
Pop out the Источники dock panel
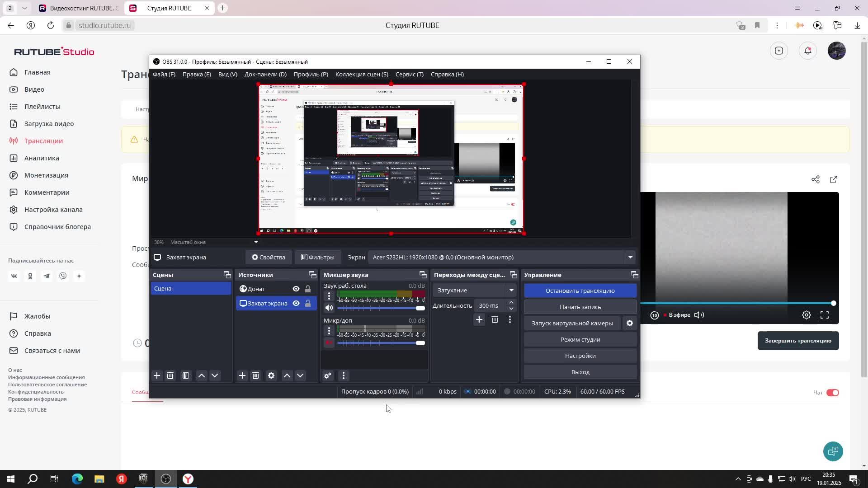(x=312, y=275)
